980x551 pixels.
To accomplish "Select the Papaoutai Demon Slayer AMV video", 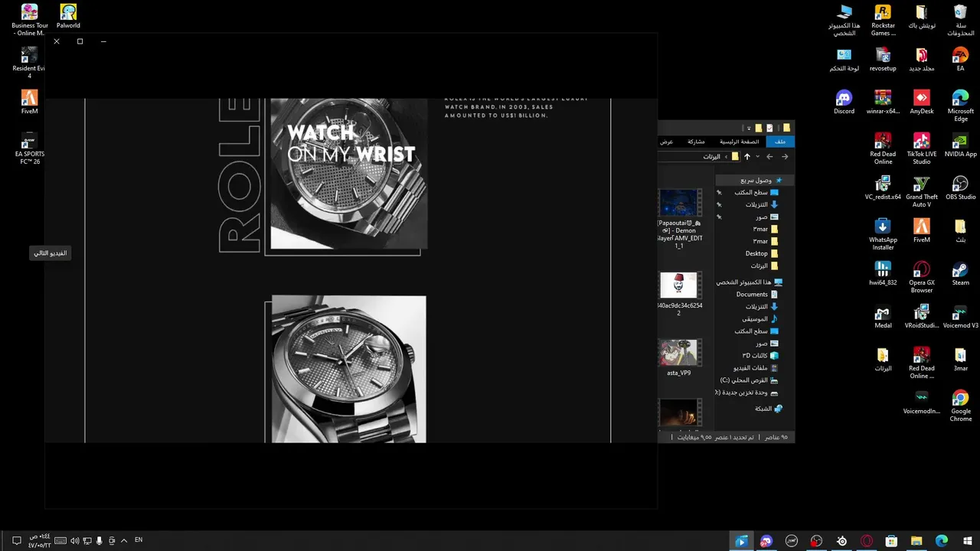I will [678, 219].
